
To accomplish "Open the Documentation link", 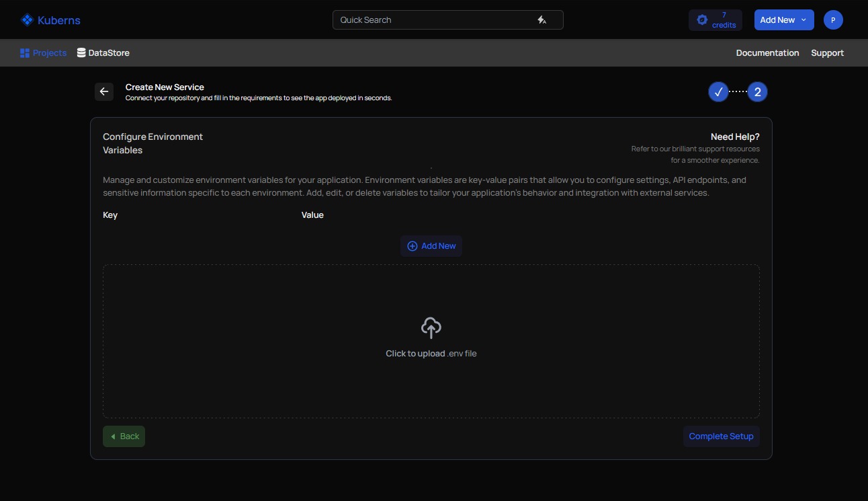I will click(767, 52).
